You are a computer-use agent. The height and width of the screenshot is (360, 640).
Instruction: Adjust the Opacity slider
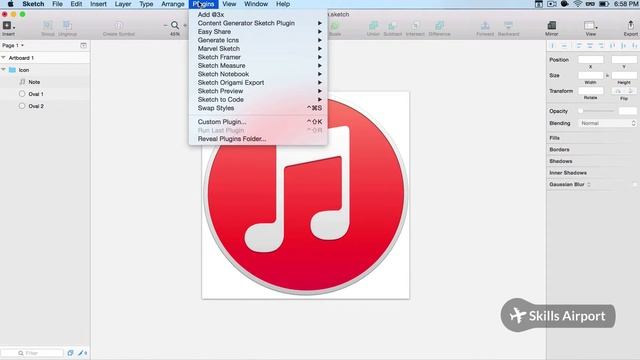[x=596, y=111]
